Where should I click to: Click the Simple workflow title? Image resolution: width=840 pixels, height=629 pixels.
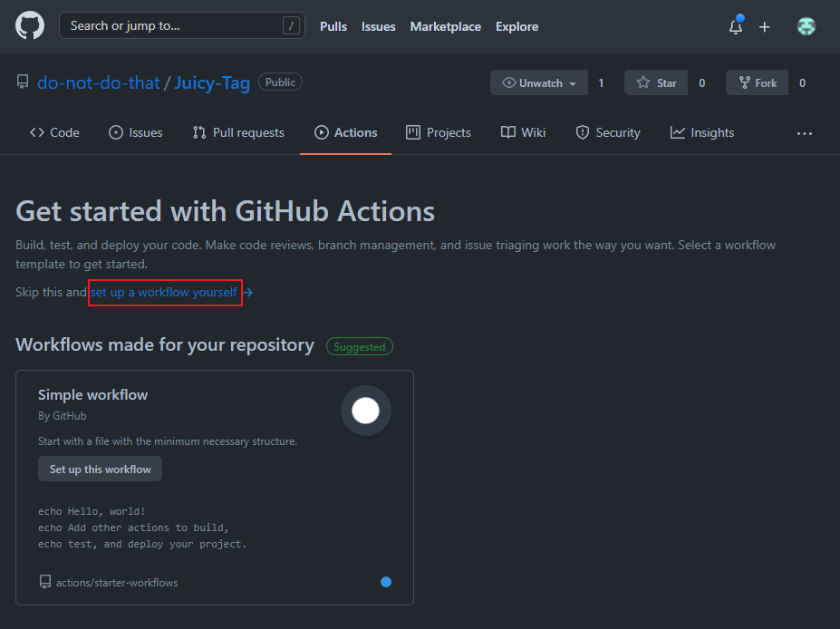[92, 395]
